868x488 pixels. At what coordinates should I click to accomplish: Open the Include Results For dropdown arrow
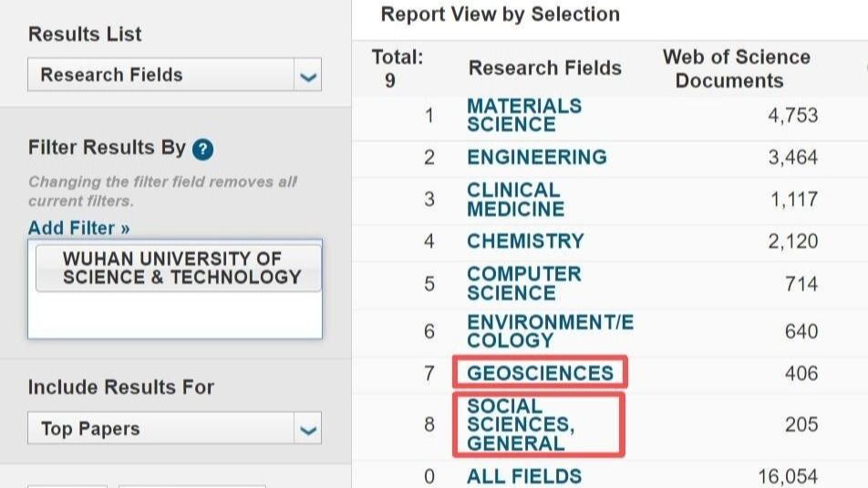309,429
